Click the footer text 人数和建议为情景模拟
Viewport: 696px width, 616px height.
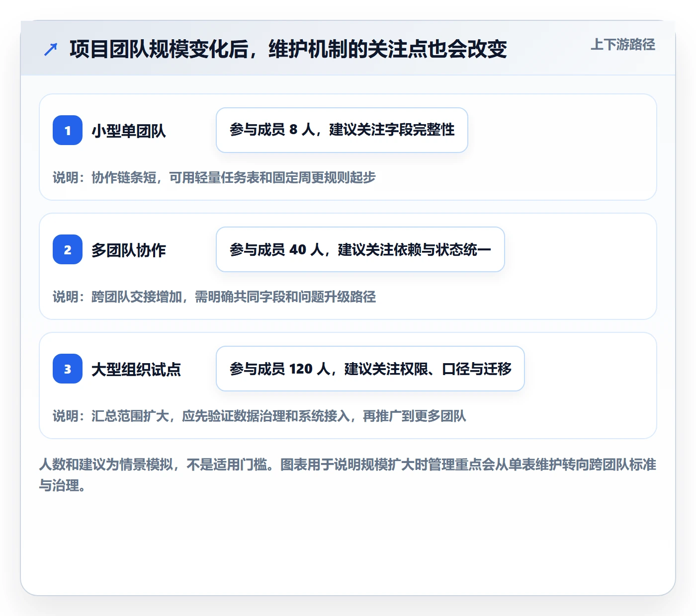tap(348, 475)
